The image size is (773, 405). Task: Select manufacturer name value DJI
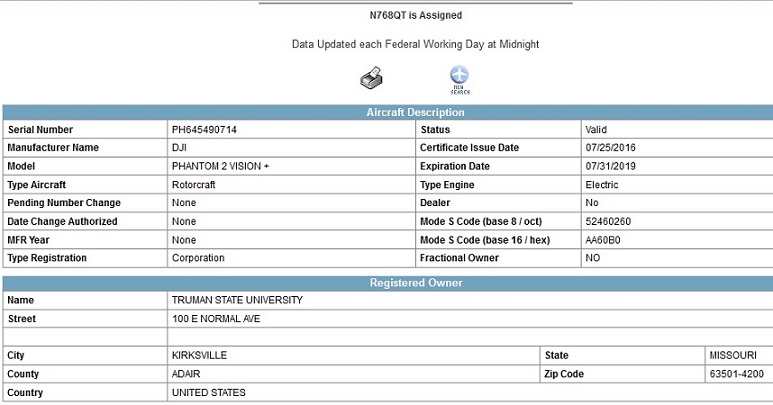(179, 148)
